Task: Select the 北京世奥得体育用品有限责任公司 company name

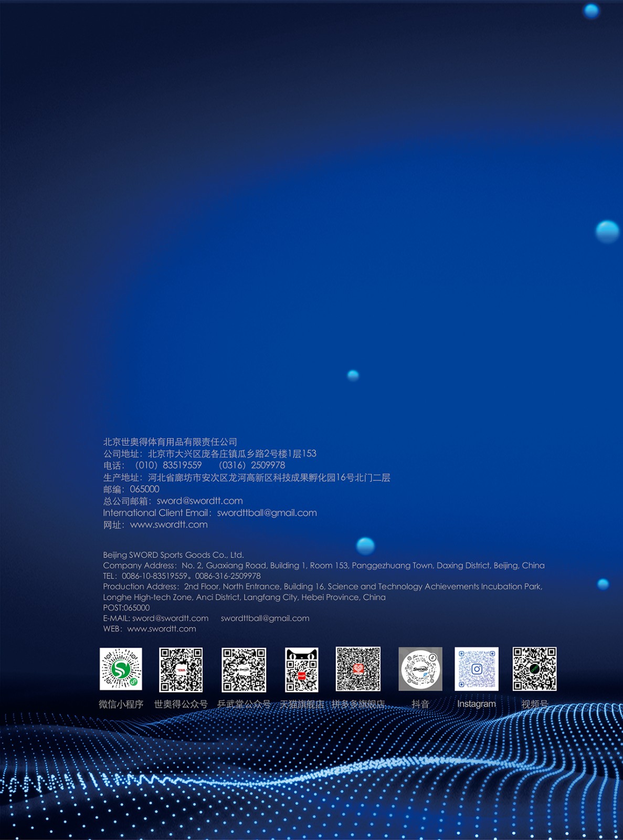Action: click(170, 442)
